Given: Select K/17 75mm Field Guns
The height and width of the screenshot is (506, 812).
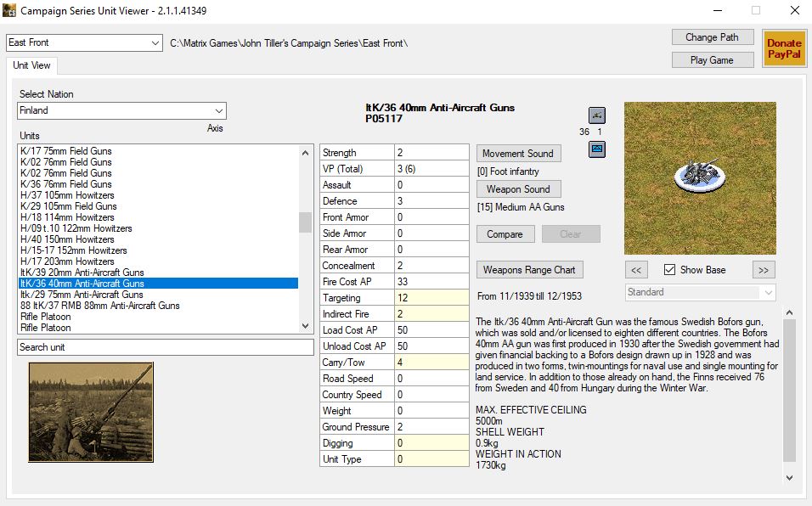Looking at the screenshot, I should coord(159,151).
